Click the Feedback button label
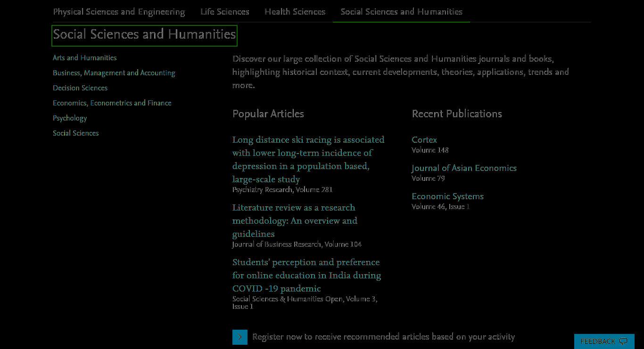Viewport: 644px width, 349px height. pos(598,341)
